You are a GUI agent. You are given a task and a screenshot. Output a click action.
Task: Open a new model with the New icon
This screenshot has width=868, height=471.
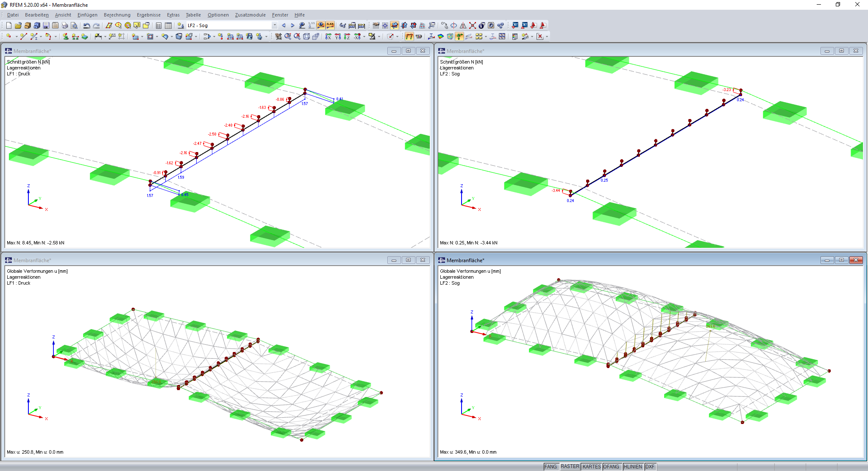coord(9,25)
